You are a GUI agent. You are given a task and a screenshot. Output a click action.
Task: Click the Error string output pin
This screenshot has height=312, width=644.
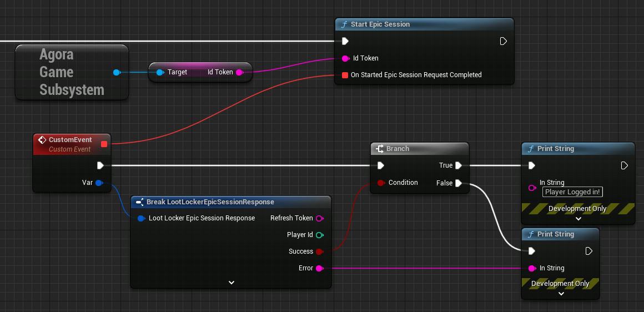[320, 269]
